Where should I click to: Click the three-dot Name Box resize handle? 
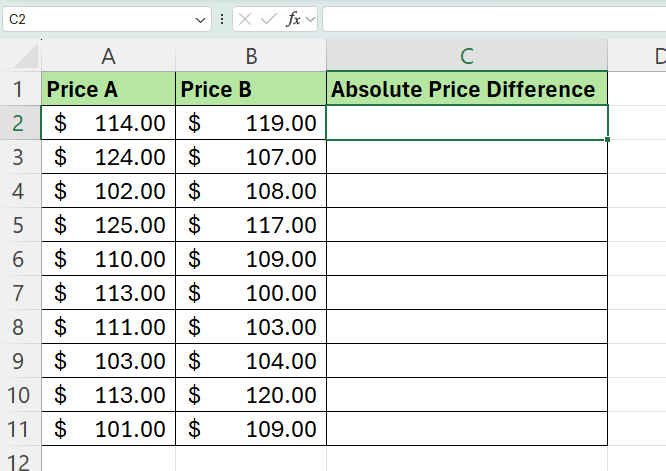coord(222,19)
